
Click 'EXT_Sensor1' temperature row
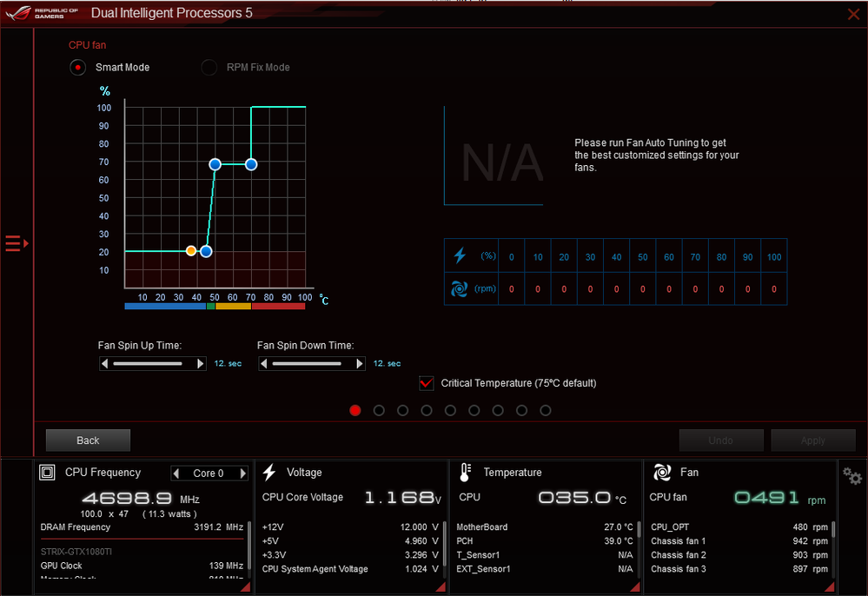(x=545, y=569)
